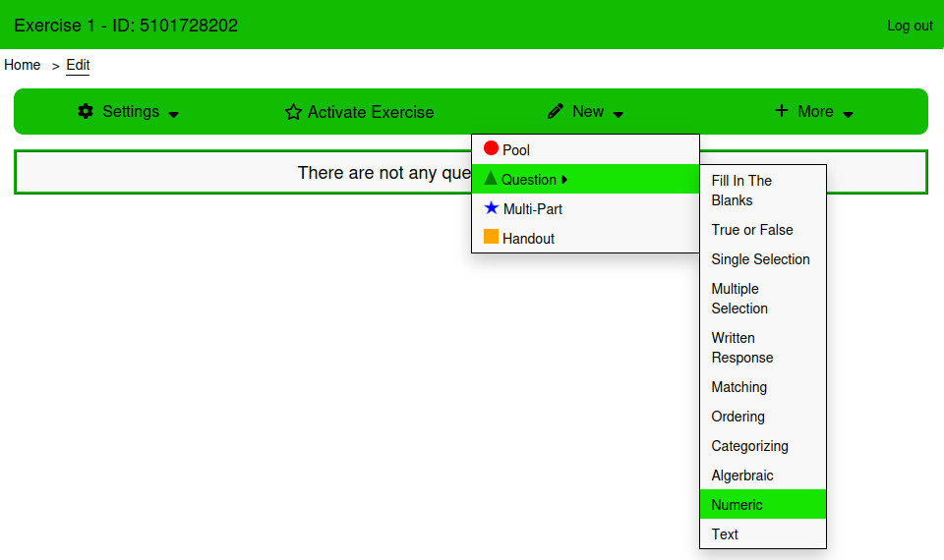
Task: Choose the Matching question type
Action: tap(738, 387)
